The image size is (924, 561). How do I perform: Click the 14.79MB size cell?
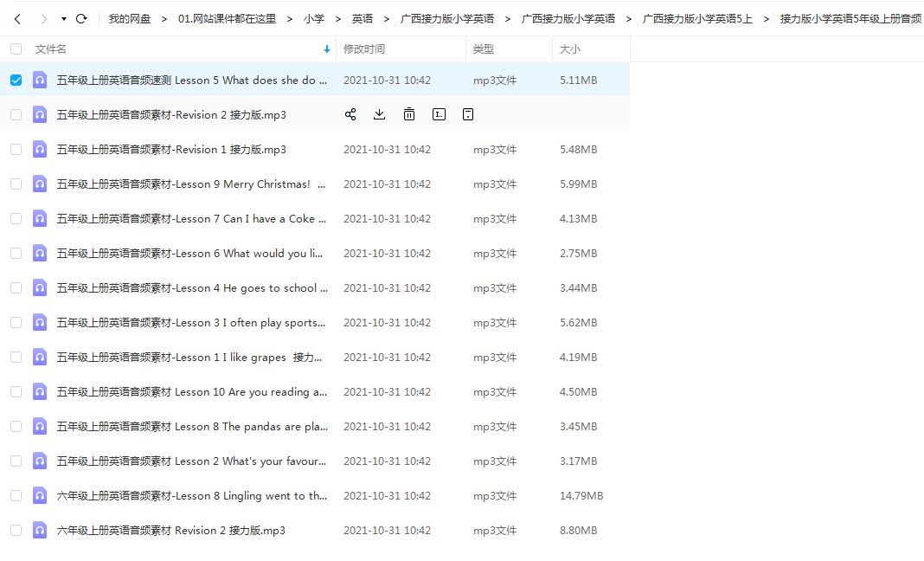tap(581, 496)
